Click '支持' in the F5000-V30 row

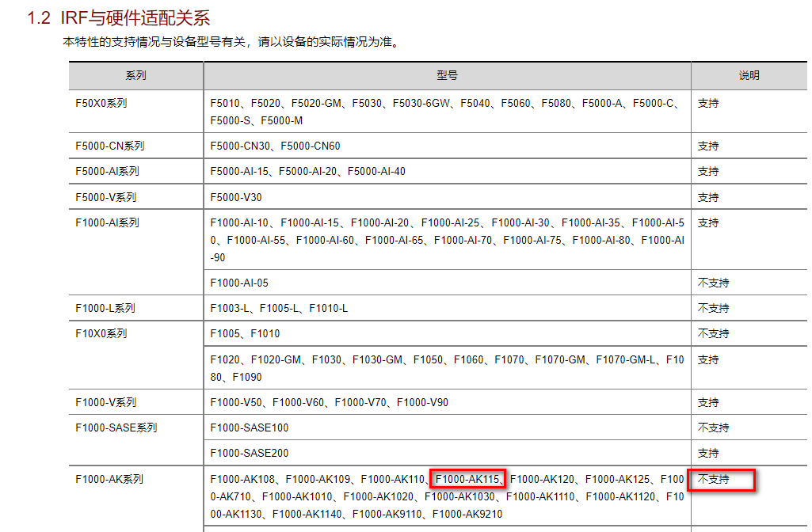pyautogui.click(x=708, y=197)
